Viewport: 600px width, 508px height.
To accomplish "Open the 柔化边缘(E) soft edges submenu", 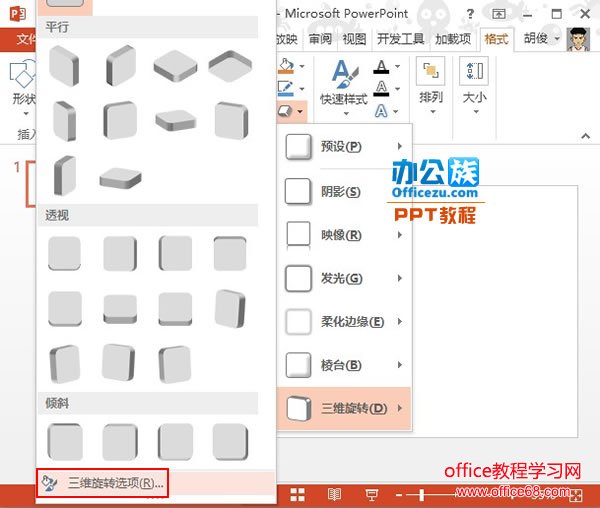I will click(x=344, y=322).
